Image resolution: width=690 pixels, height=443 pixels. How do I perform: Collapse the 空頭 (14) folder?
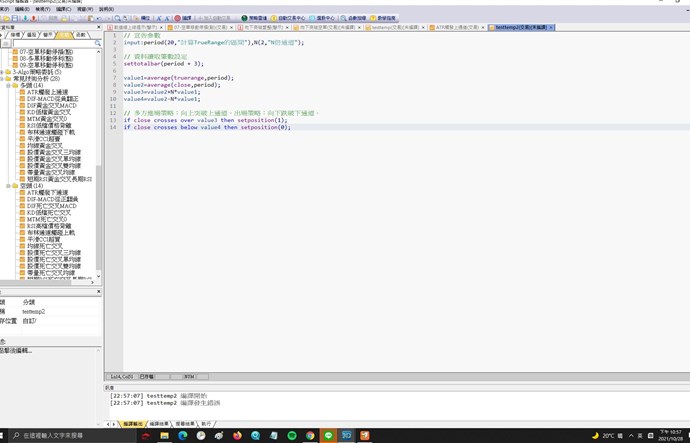(11, 185)
